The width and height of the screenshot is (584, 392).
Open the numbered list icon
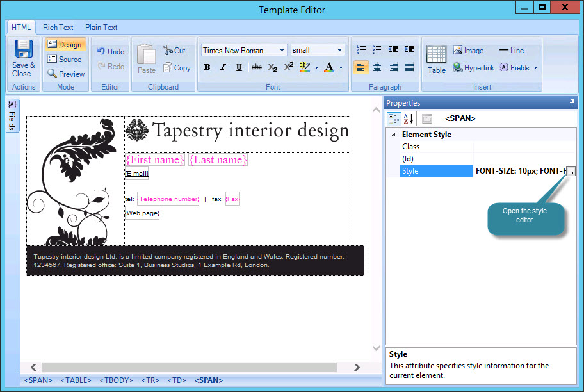click(x=361, y=49)
